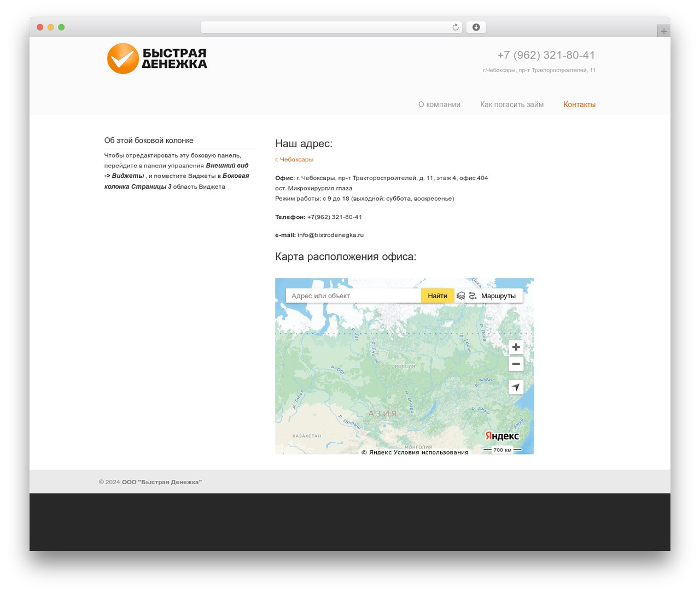700x593 pixels.
Task: Reload the page with the refresh icon
Action: click(x=455, y=27)
